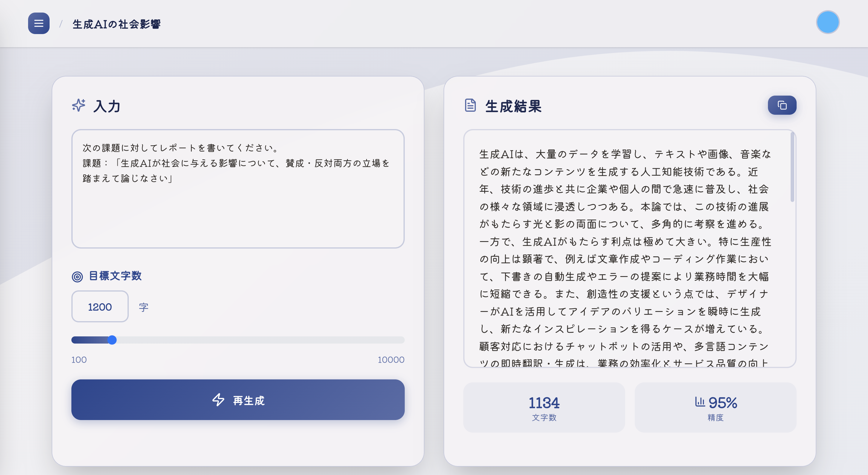Click the 100 minimum label under the slider

tap(79, 360)
